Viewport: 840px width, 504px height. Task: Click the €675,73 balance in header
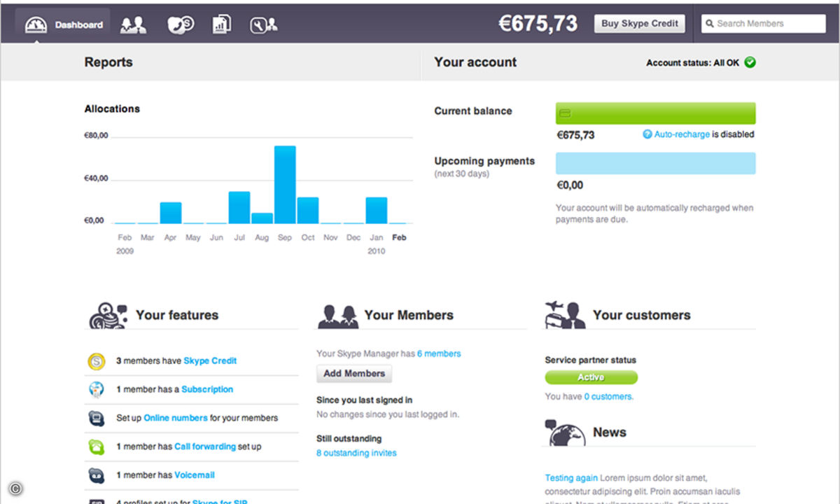tap(538, 23)
